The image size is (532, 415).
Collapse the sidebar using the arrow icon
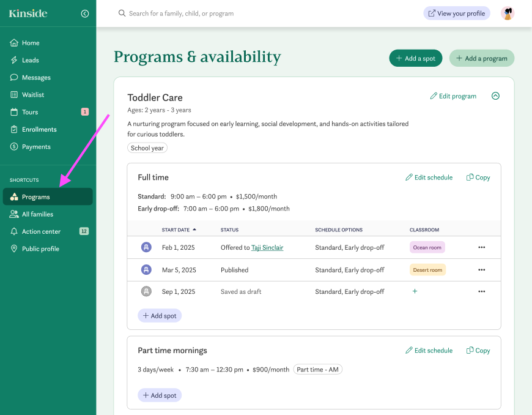84,13
